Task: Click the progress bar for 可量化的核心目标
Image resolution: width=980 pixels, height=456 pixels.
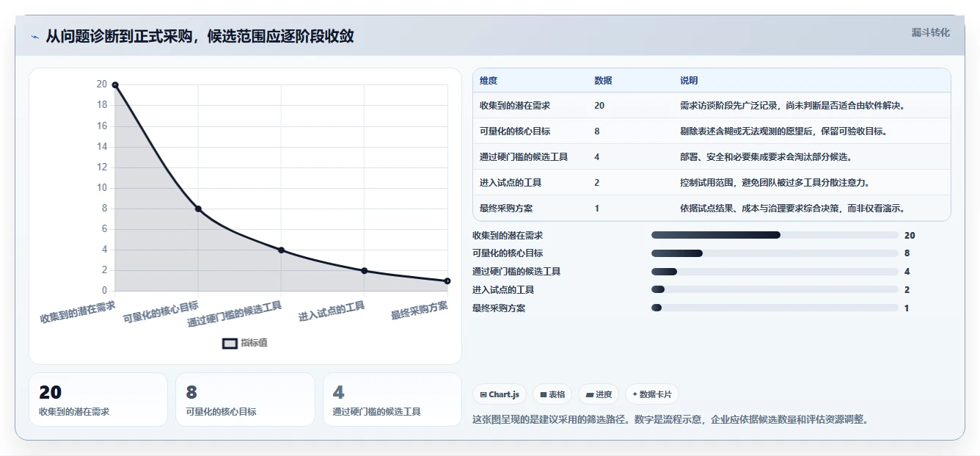Action: point(775,253)
